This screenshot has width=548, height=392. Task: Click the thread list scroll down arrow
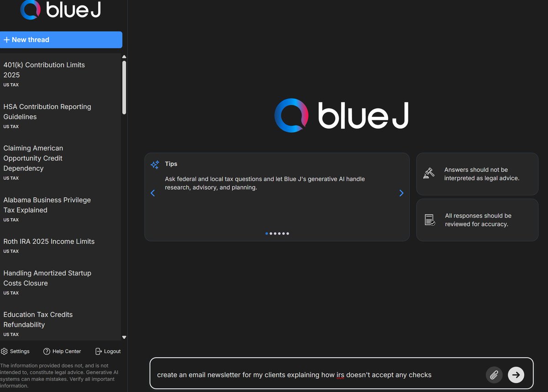[124, 337]
